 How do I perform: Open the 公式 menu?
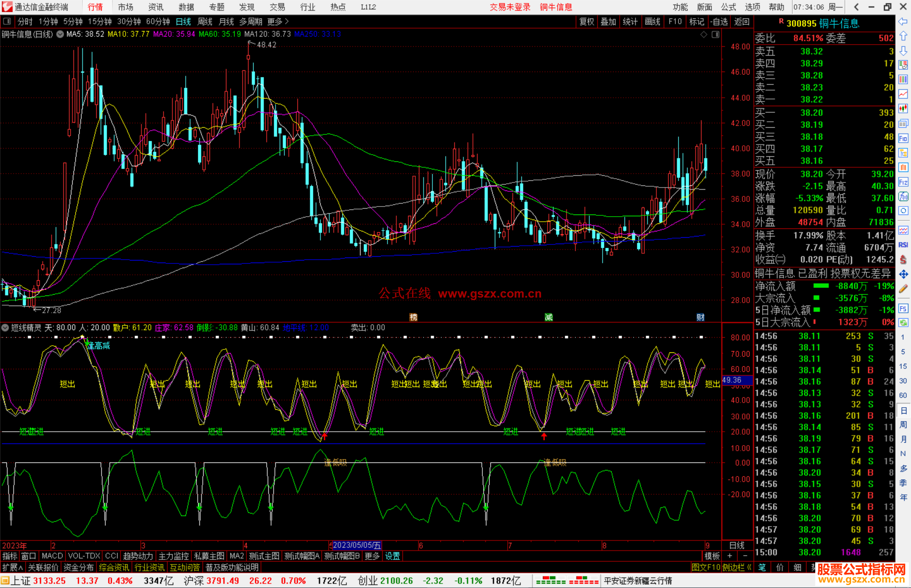point(728,7)
